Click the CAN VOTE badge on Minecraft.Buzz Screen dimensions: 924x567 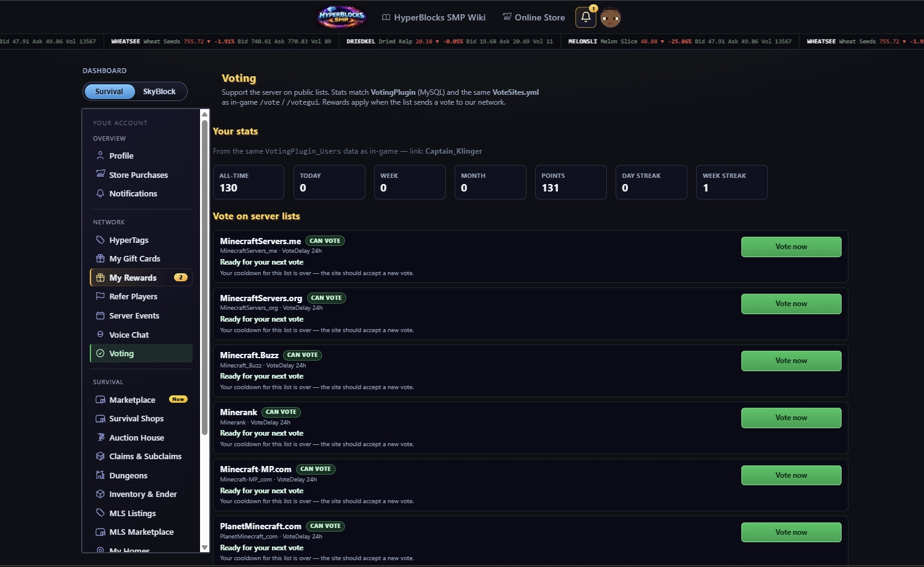pos(302,355)
